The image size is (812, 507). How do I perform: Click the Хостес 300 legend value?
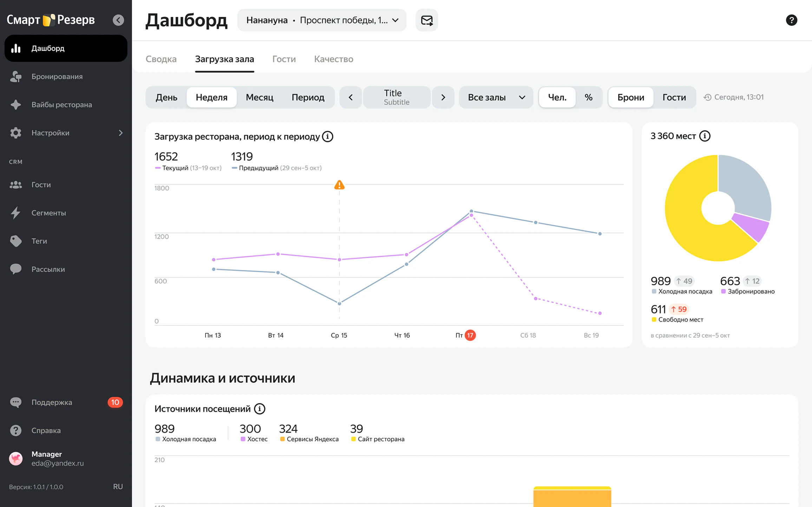pyautogui.click(x=250, y=429)
